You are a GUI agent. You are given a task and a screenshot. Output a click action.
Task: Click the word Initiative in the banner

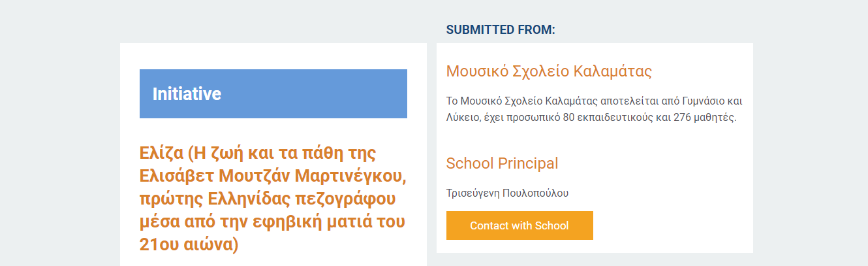(187, 94)
